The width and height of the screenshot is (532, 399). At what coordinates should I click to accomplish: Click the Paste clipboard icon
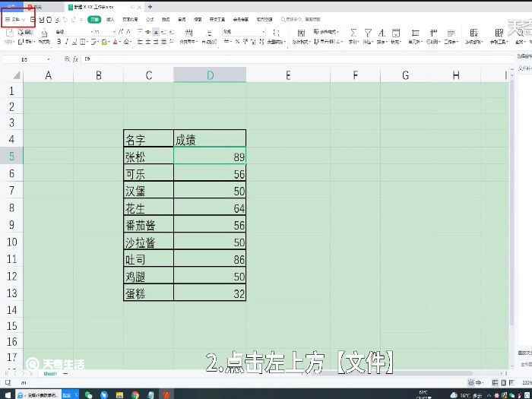pos(9,33)
